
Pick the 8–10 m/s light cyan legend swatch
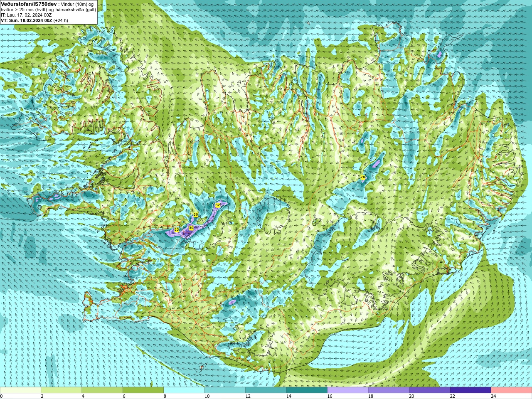pyautogui.click(x=184, y=390)
